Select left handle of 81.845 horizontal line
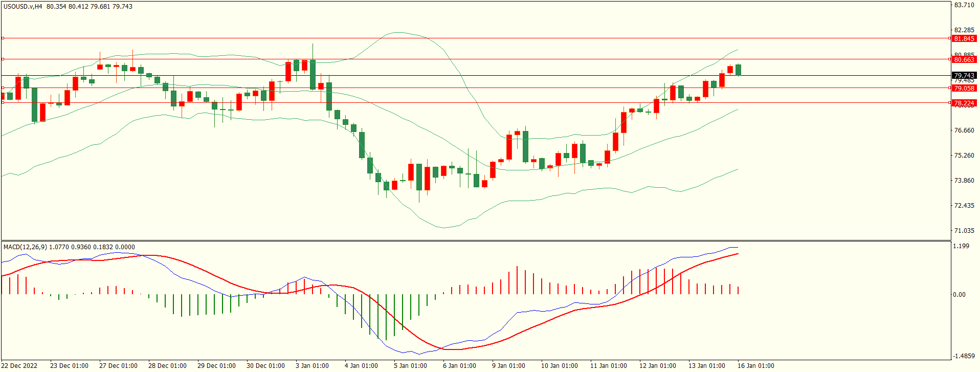Screen dimensions: 980x372 coord(3,38)
